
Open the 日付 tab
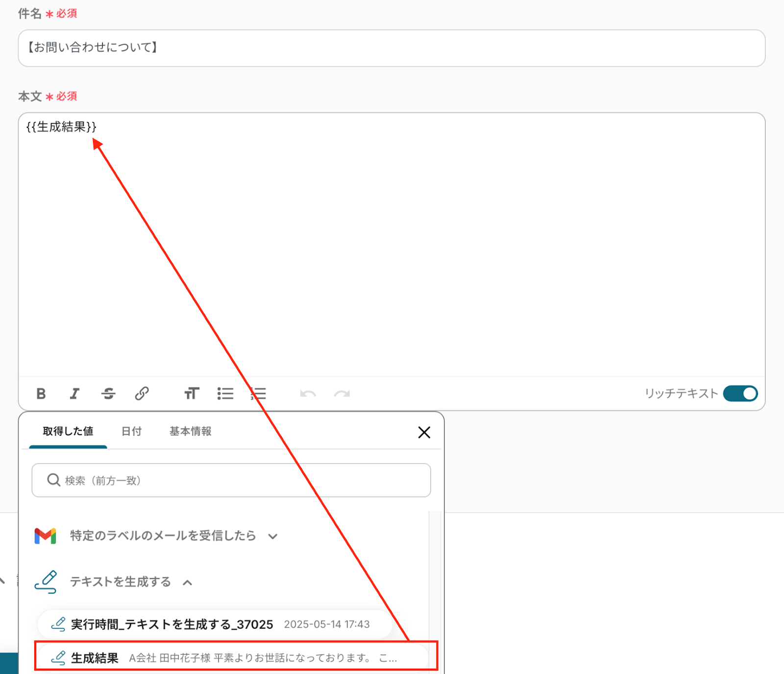click(131, 431)
